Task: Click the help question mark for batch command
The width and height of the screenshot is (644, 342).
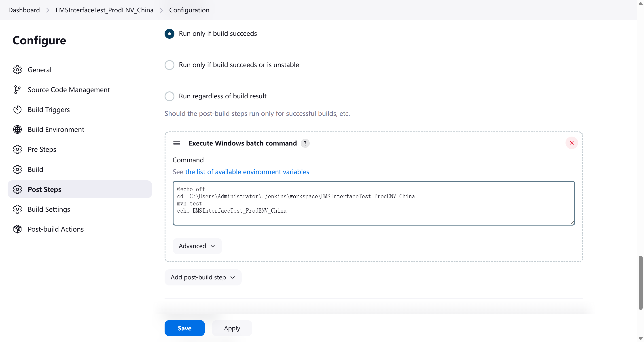Action: 305,143
